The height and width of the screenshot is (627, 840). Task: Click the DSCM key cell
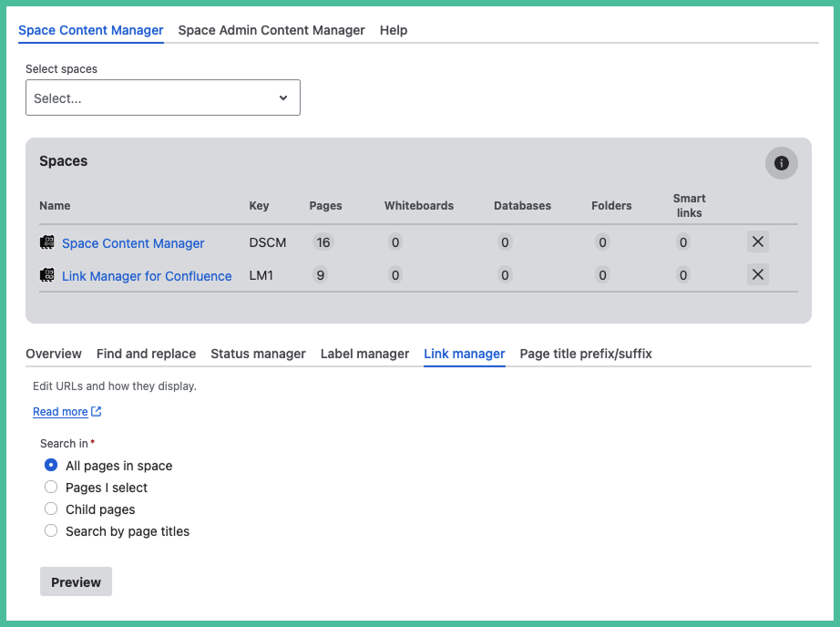tap(267, 242)
